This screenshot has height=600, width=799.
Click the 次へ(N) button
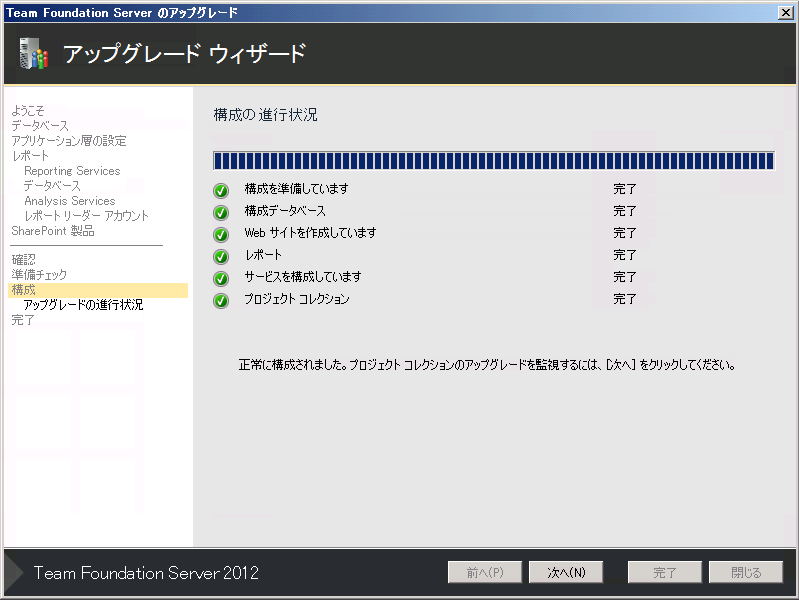[566, 572]
